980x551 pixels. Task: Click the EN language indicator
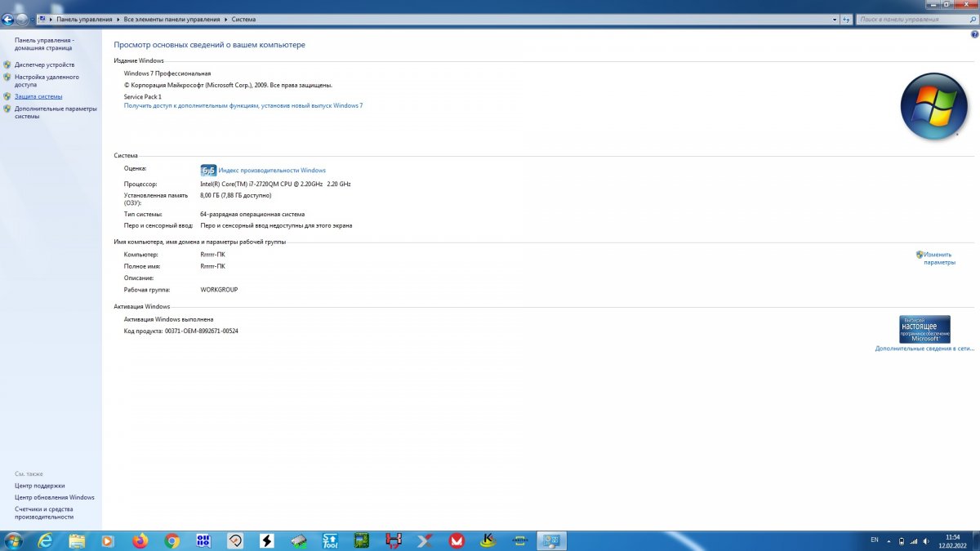pyautogui.click(x=875, y=540)
